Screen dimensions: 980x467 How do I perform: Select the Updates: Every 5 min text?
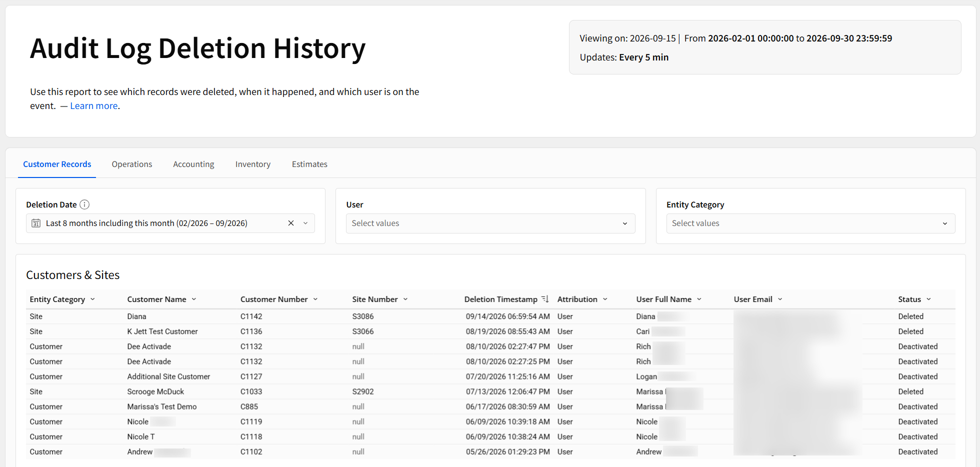click(624, 57)
